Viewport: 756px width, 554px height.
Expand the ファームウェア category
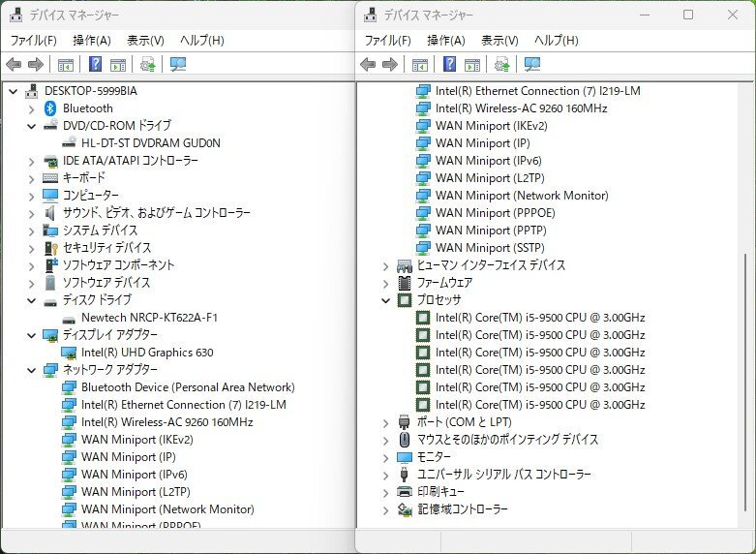[x=385, y=283]
